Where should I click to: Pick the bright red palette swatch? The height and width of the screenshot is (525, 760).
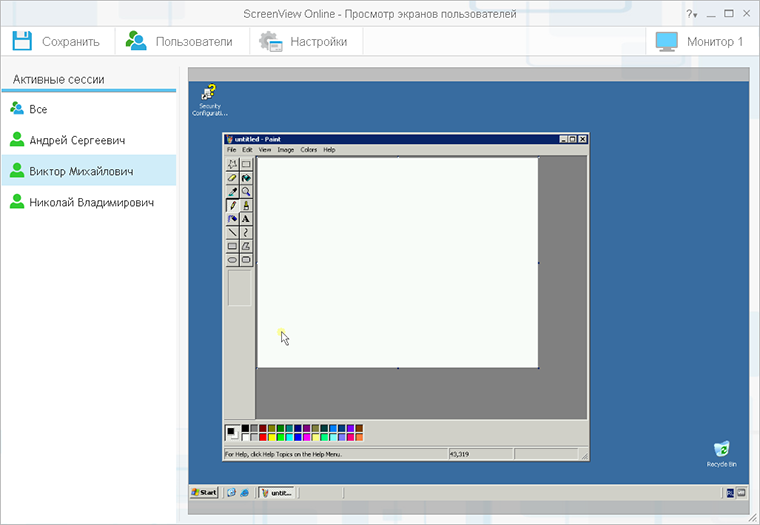pyautogui.click(x=263, y=437)
